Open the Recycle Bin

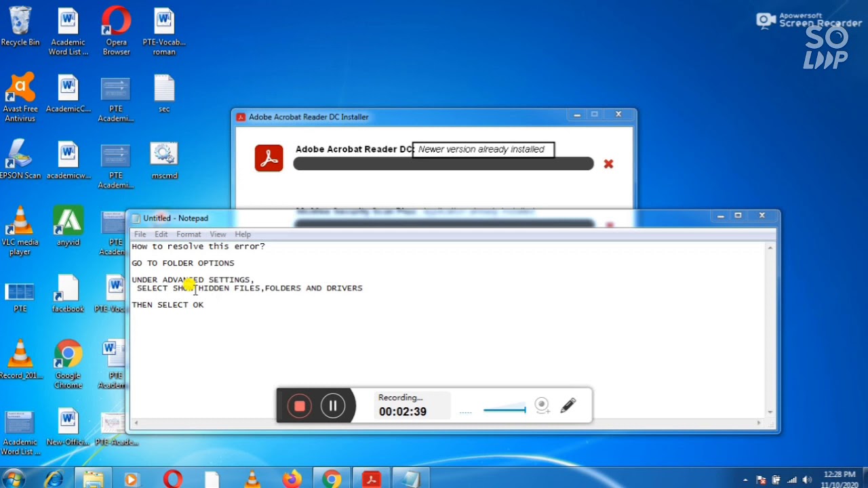[x=20, y=27]
